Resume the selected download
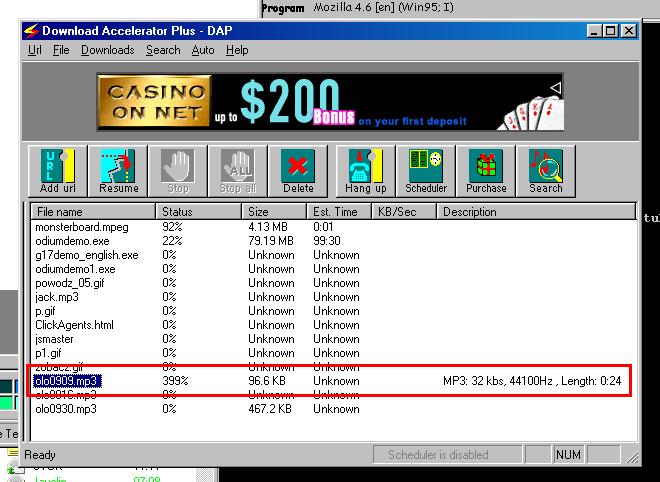Viewport: 660px width, 482px height. 118,171
